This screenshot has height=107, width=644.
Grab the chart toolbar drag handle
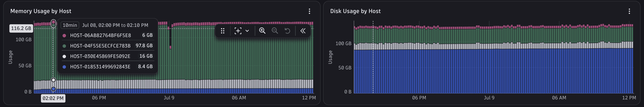point(222,31)
